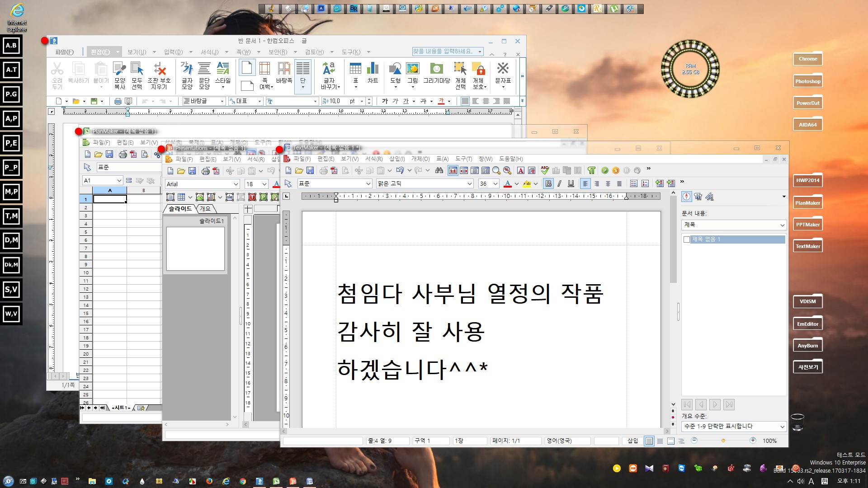Click A.B launcher button on left bar
Screen dimensions: 868x488
point(11,46)
